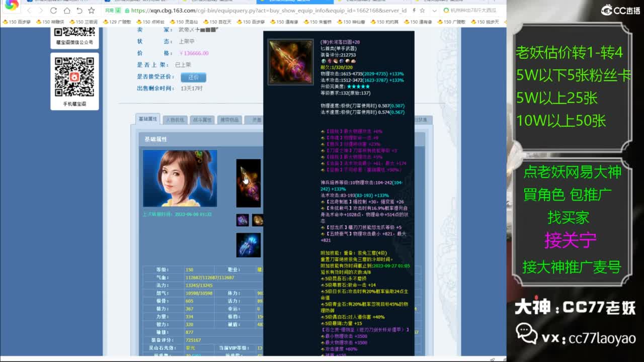Click the small purple equipment icon
The image size is (644, 362).
point(243,220)
